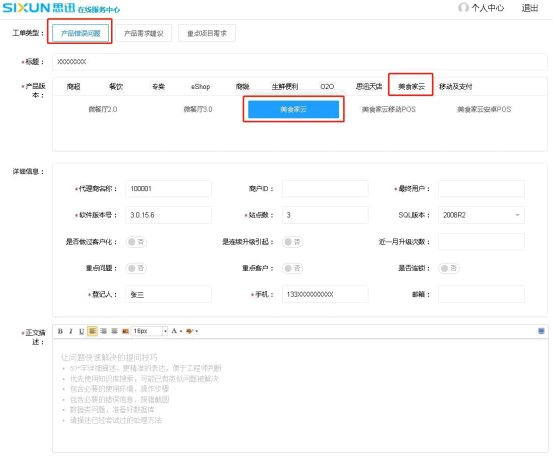Insert an image via editor toolbar
This screenshot has width=554, height=458.
[x=125, y=331]
